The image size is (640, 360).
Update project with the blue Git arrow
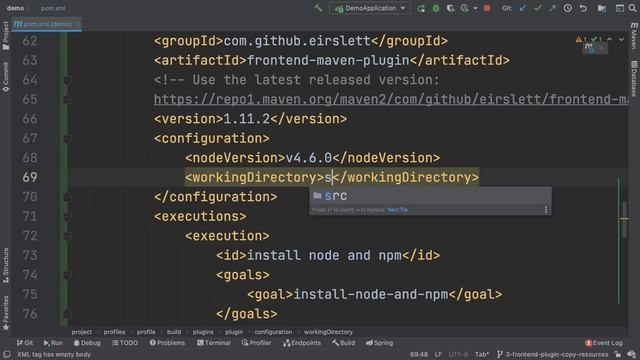click(522, 8)
